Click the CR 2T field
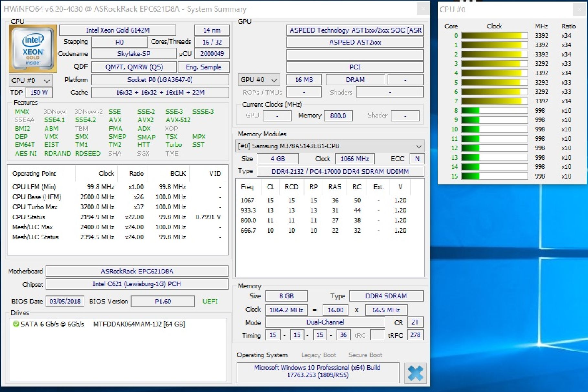 415,322
